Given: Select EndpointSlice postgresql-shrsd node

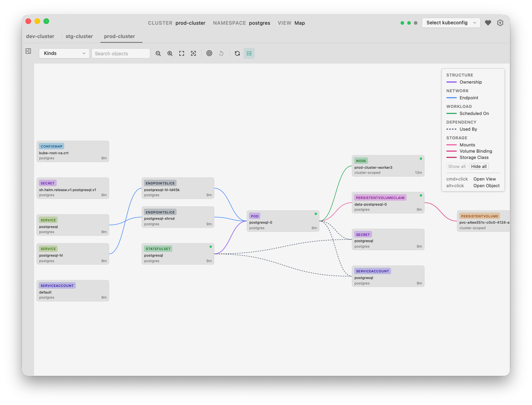Looking at the screenshot, I should [178, 217].
